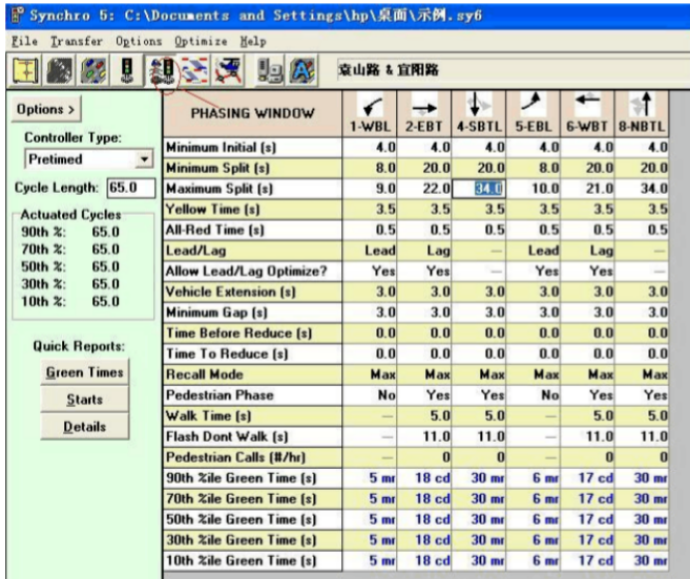Click the 50th % actuated cycle value 65.0
Image resolution: width=694 pixels, height=583 pixels.
point(105,267)
